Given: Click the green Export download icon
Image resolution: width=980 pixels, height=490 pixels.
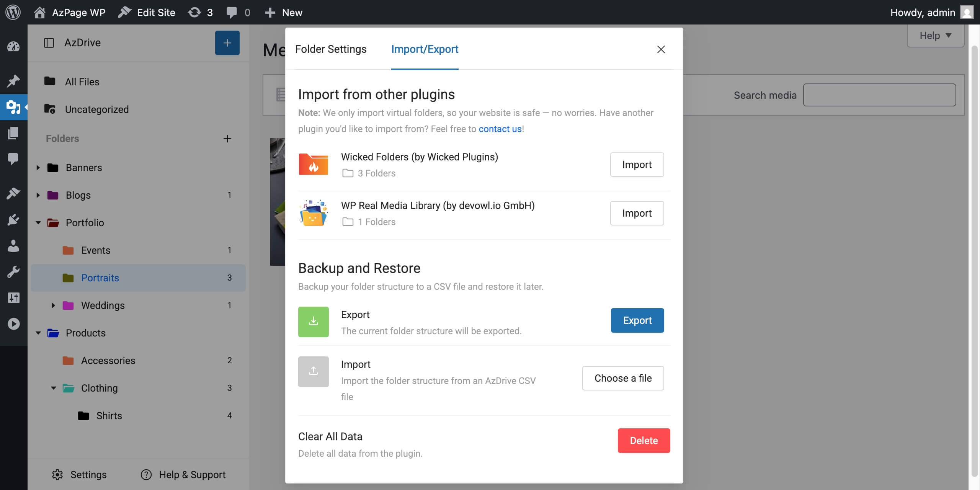Looking at the screenshot, I should point(313,322).
